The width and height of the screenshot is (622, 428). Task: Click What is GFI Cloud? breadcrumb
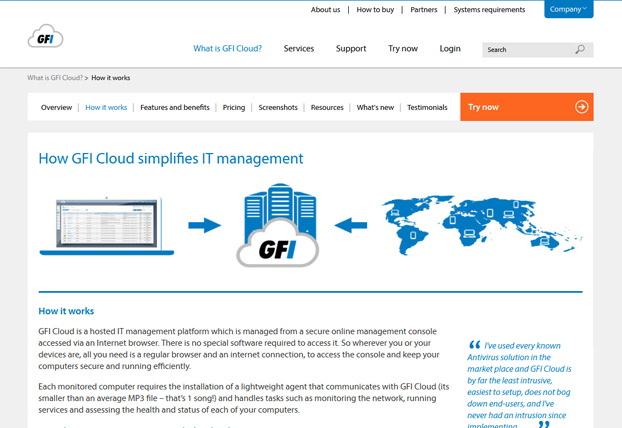coord(55,78)
